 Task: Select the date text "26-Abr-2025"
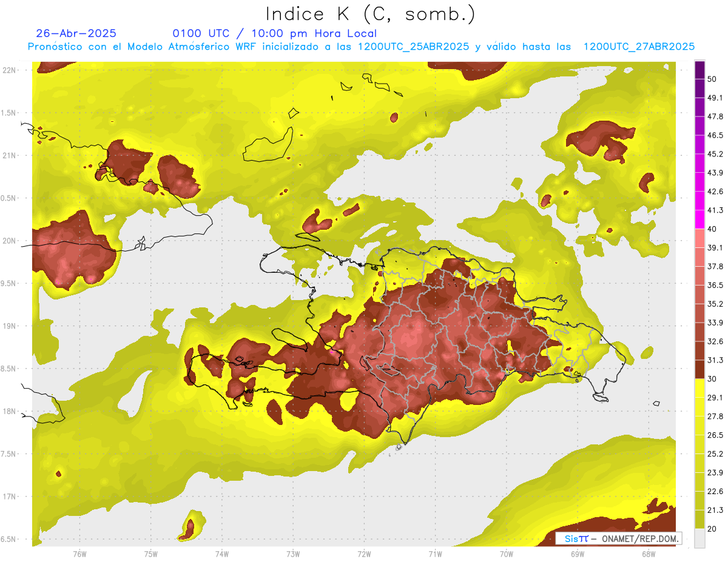pos(76,33)
